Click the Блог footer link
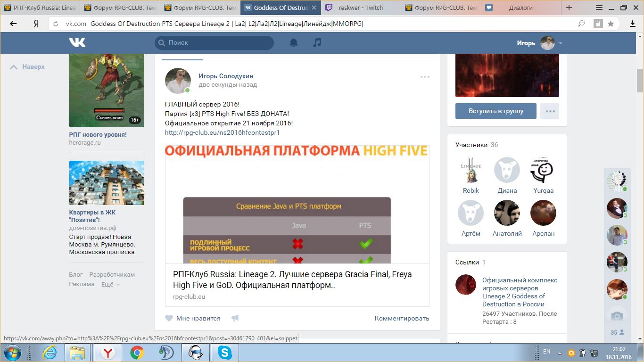 click(x=75, y=274)
